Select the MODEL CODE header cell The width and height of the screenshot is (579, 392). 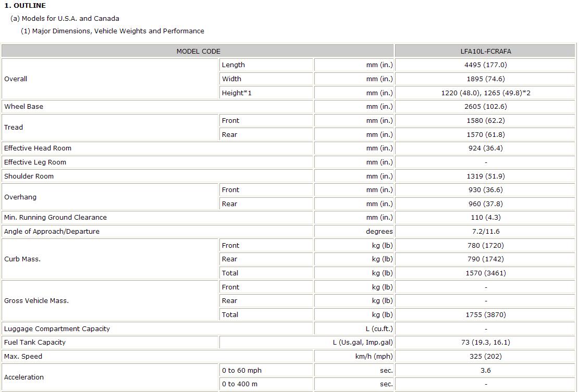pyautogui.click(x=198, y=51)
